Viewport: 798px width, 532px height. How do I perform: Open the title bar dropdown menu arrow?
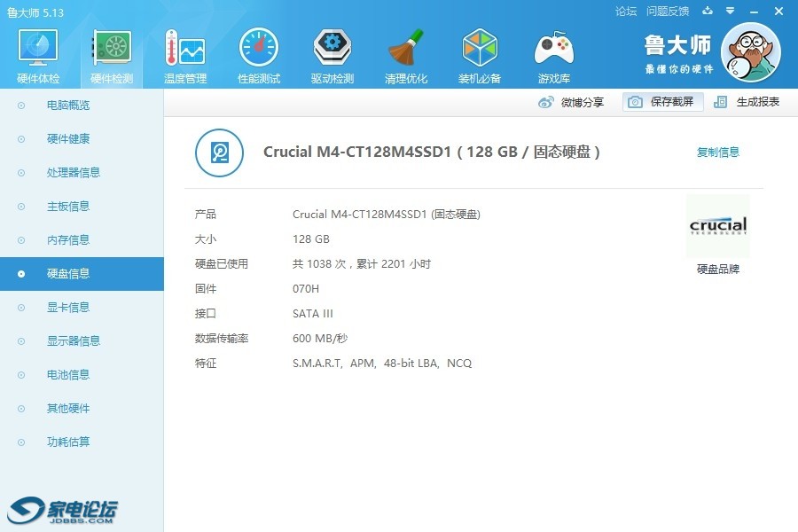tap(730, 11)
